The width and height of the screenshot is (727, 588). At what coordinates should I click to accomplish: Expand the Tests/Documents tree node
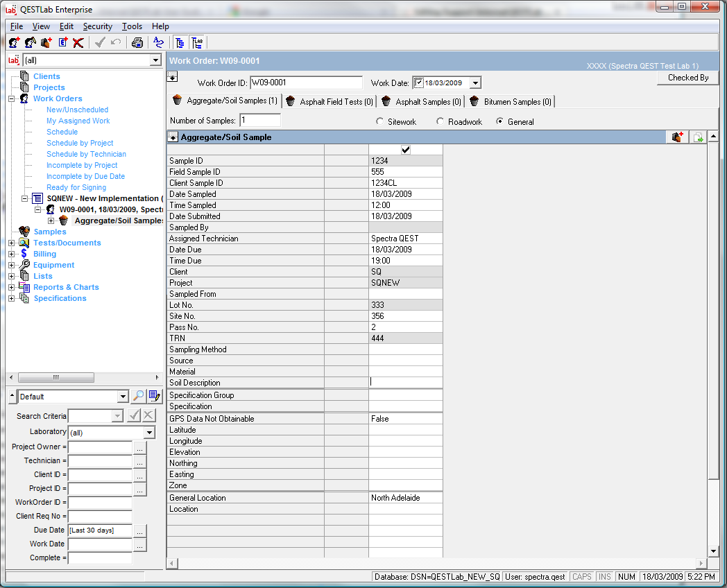click(x=11, y=243)
